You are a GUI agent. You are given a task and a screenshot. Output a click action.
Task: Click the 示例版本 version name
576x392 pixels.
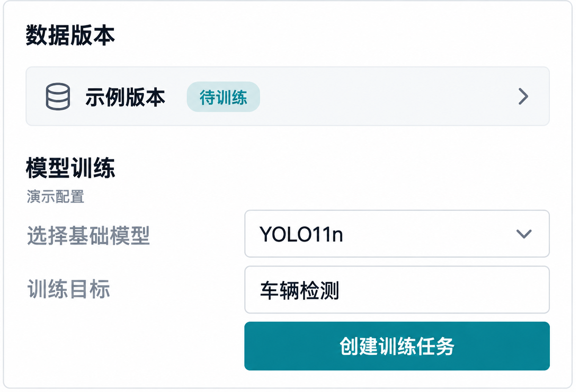tap(125, 97)
